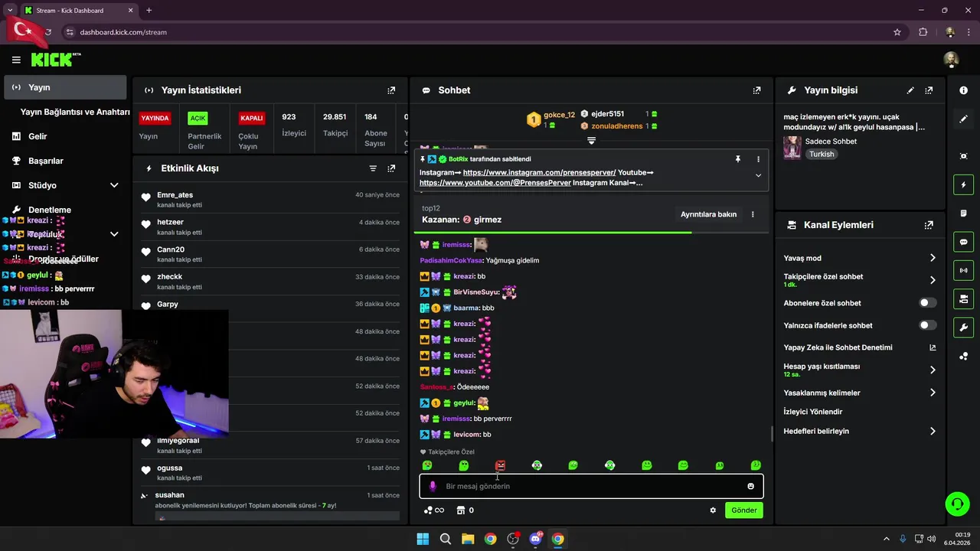Toggle the broadcast signal widget in the right rail
This screenshot has height=551, width=980.
pyautogui.click(x=963, y=270)
